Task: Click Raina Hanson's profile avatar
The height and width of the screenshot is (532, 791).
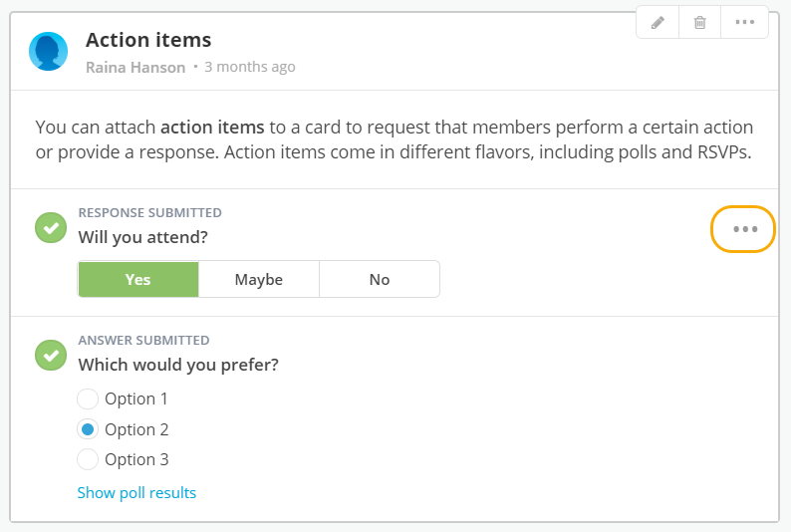Action: [49, 52]
